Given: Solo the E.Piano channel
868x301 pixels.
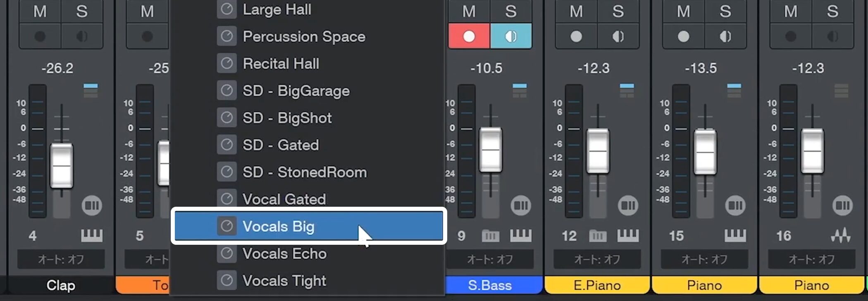Looking at the screenshot, I should pyautogui.click(x=618, y=12).
